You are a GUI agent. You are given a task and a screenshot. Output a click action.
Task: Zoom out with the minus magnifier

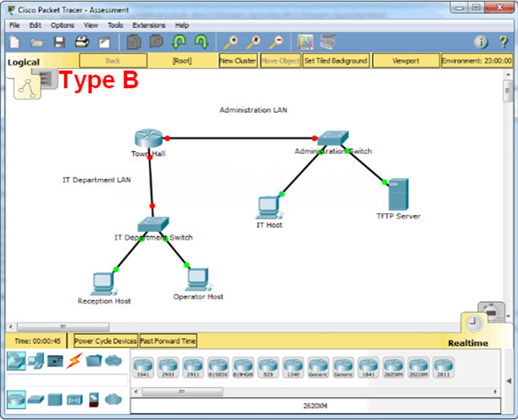pyautogui.click(x=276, y=42)
